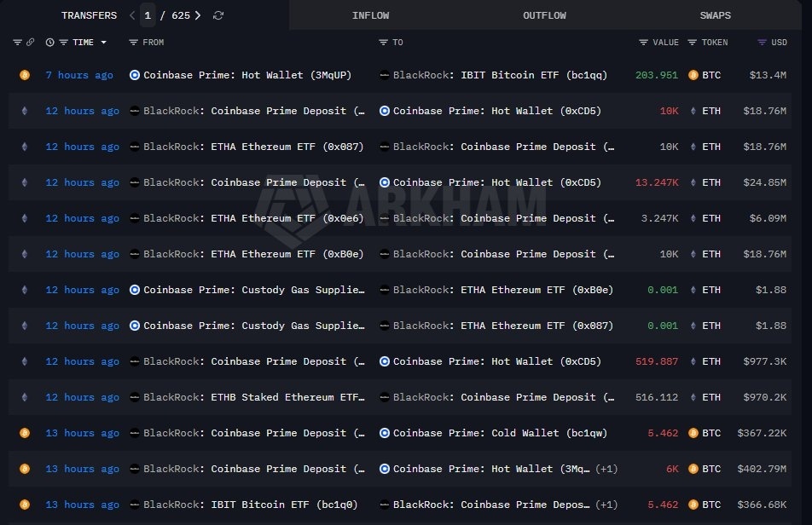Viewport: 812px width, 525px height.
Task: Switch to the SWAPS tab
Action: coord(715,15)
